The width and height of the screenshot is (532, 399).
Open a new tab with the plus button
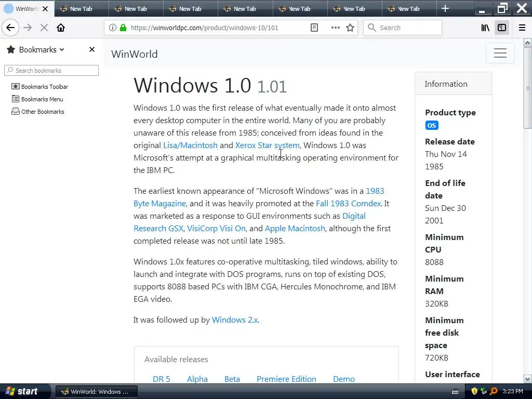(x=445, y=9)
